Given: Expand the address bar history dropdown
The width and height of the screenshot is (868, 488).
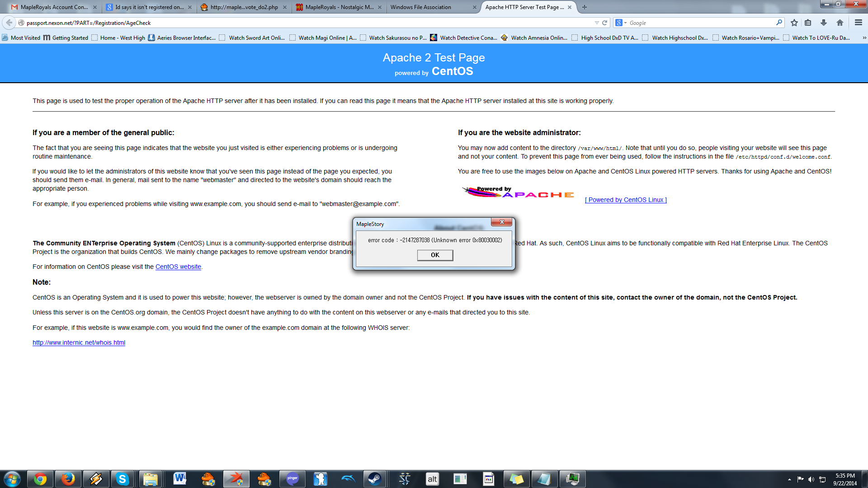Looking at the screenshot, I should 597,23.
